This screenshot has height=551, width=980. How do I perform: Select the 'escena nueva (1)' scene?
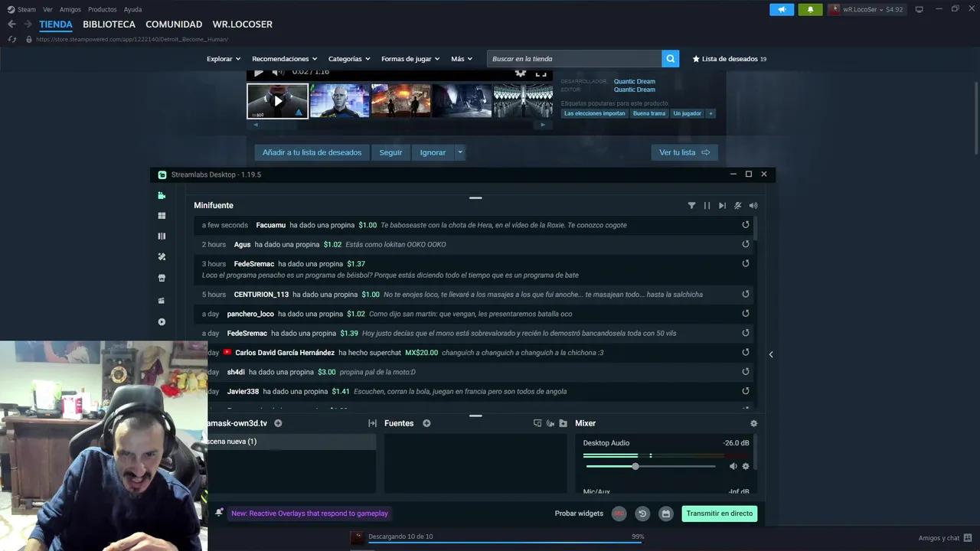(x=292, y=442)
